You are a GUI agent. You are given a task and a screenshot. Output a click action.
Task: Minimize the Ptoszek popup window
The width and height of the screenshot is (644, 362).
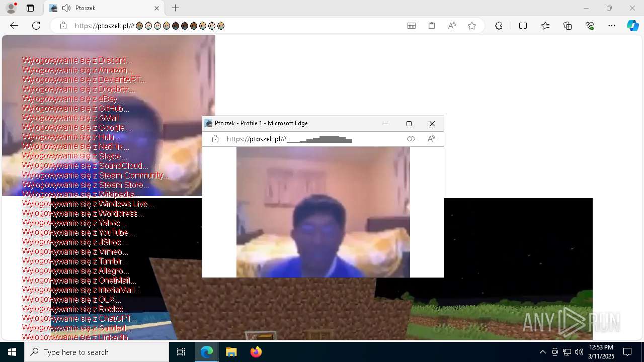coord(386,124)
